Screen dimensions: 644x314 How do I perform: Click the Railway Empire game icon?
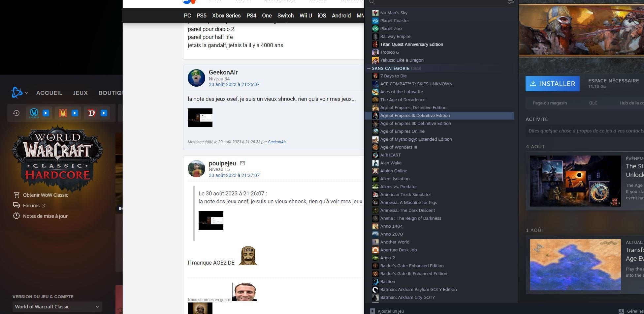(375, 37)
